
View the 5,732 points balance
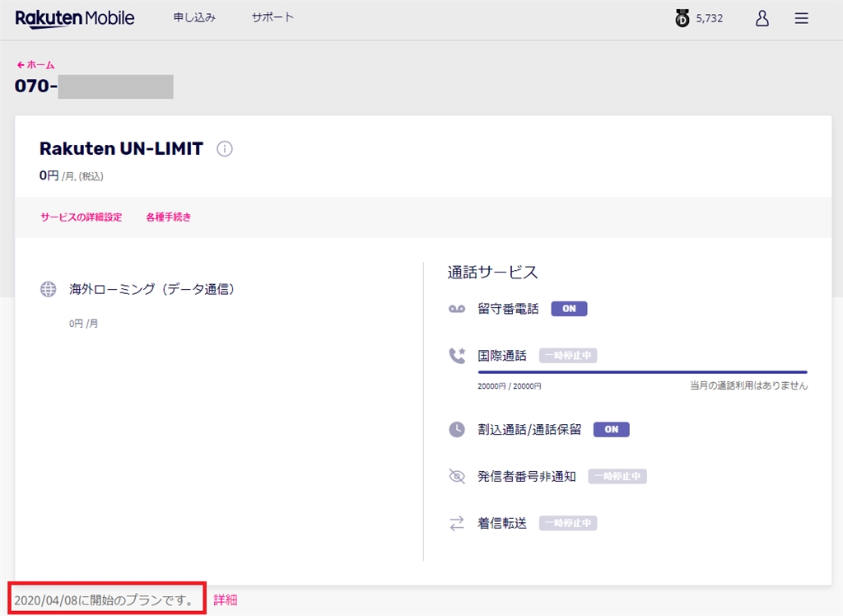coord(709,18)
